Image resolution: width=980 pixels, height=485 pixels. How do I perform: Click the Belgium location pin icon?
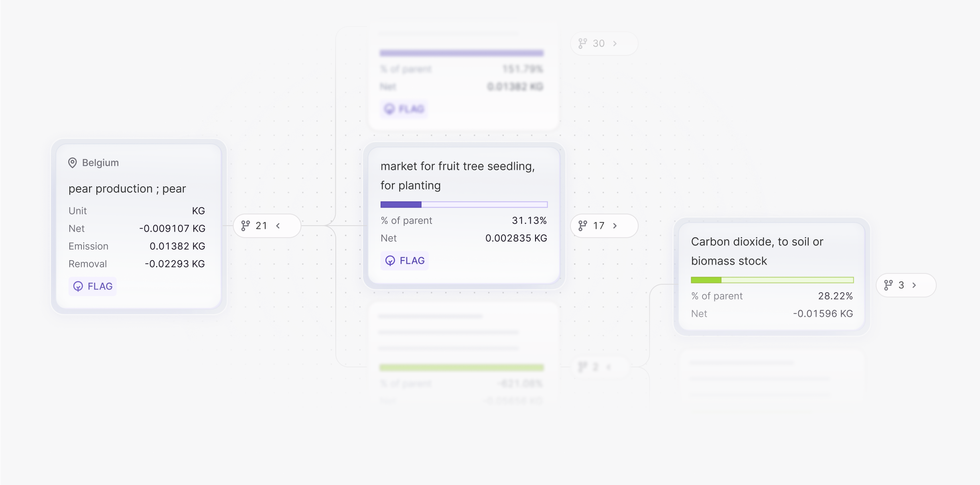(72, 163)
